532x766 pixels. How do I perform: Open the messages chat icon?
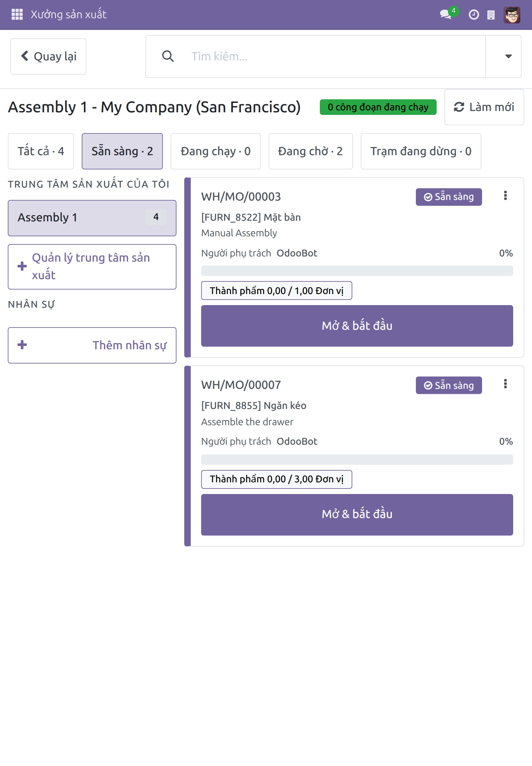446,14
